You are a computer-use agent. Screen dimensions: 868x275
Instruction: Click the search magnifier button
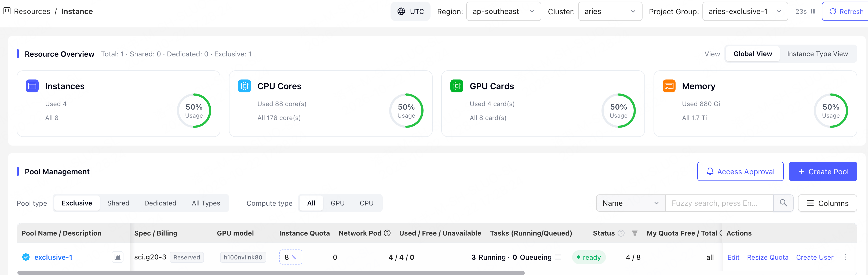point(783,203)
